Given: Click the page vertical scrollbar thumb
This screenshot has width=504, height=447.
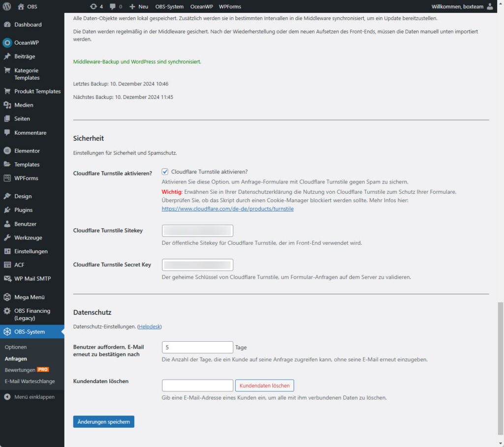Looking at the screenshot, I should (x=500, y=368).
